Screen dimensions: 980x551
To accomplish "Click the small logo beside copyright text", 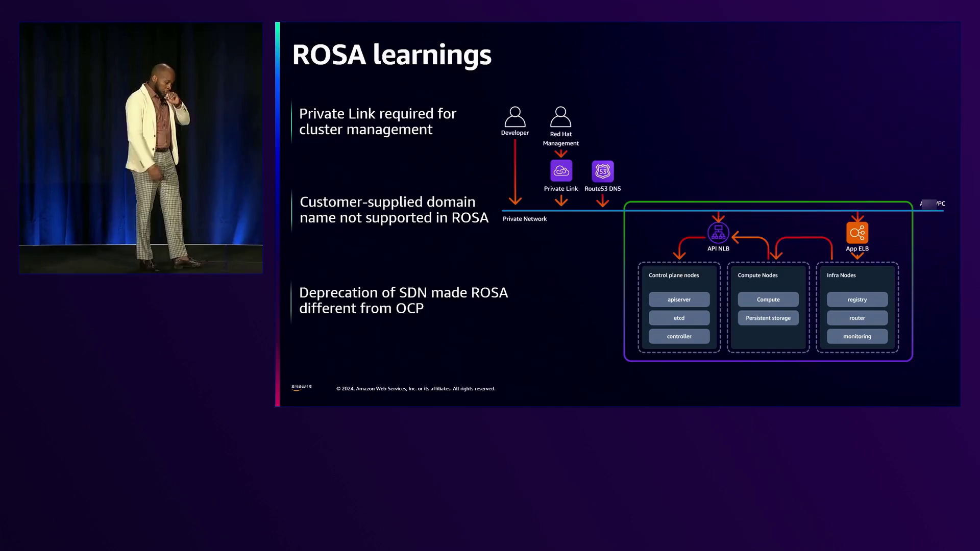I will coord(301,388).
